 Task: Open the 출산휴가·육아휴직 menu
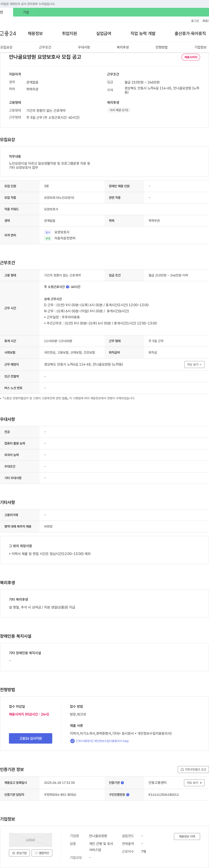190,33
